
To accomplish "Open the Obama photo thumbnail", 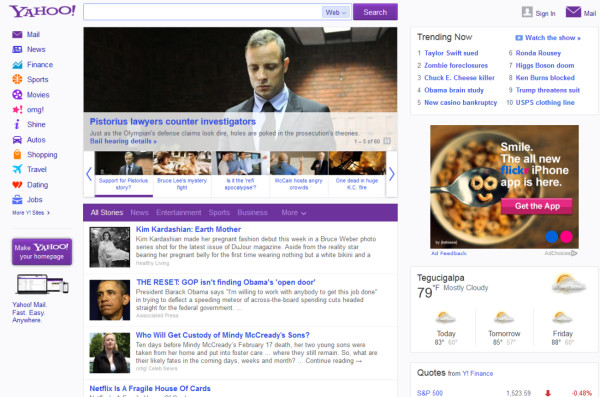I will click(x=110, y=300).
